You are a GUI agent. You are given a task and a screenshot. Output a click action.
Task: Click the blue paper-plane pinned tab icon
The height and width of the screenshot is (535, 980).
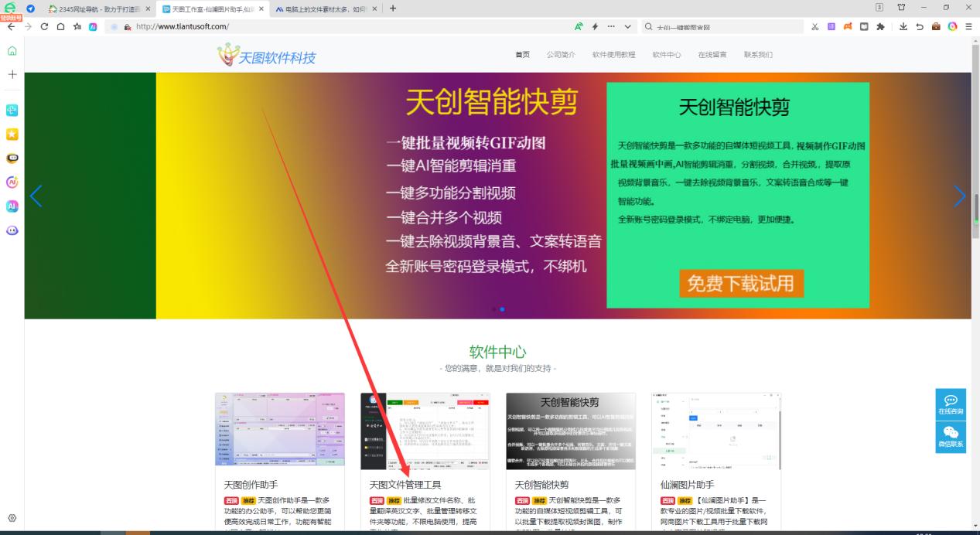coord(30,9)
